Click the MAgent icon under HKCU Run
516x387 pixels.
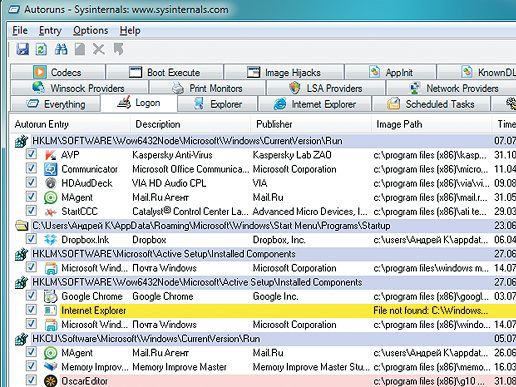coord(50,353)
